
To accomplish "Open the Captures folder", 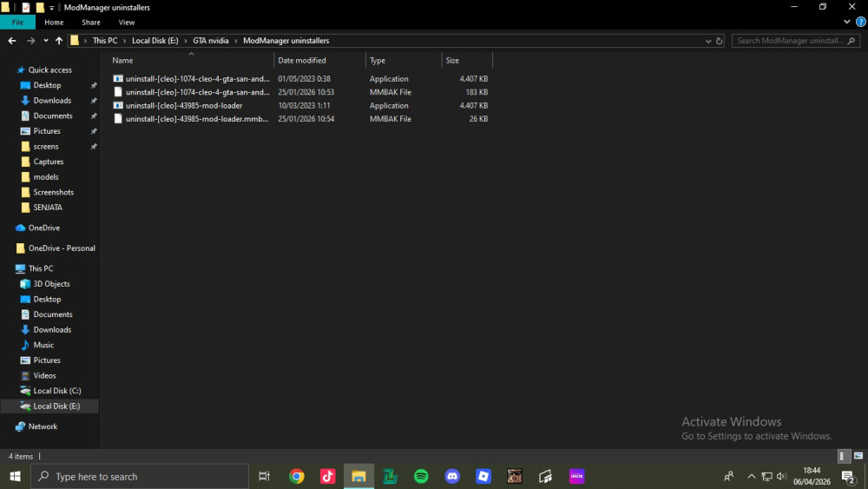I will point(48,162).
